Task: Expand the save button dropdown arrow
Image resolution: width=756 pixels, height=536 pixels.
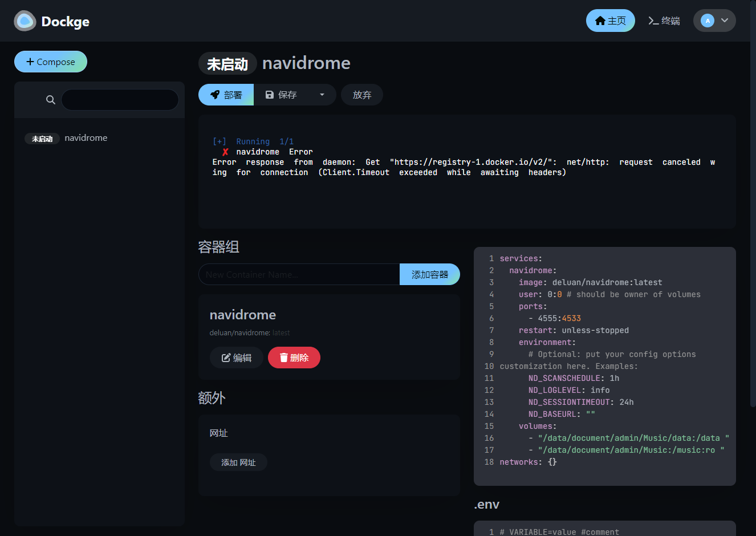Action: pos(322,95)
